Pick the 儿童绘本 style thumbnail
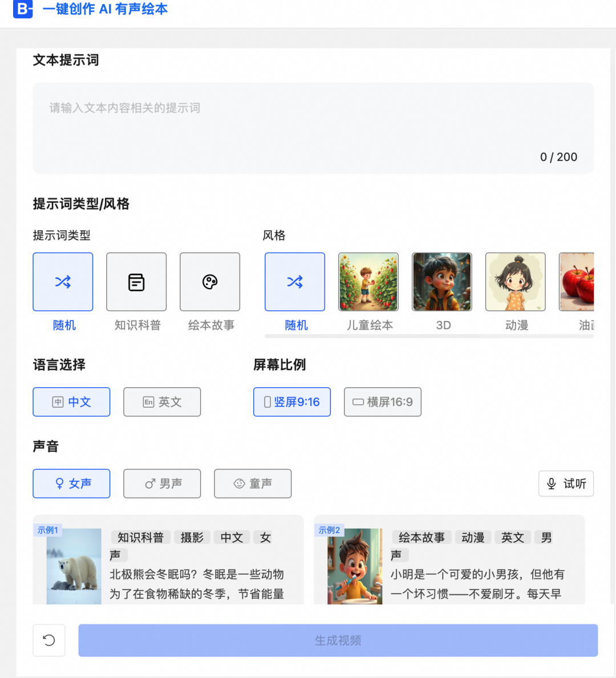This screenshot has width=616, height=678. [x=368, y=282]
